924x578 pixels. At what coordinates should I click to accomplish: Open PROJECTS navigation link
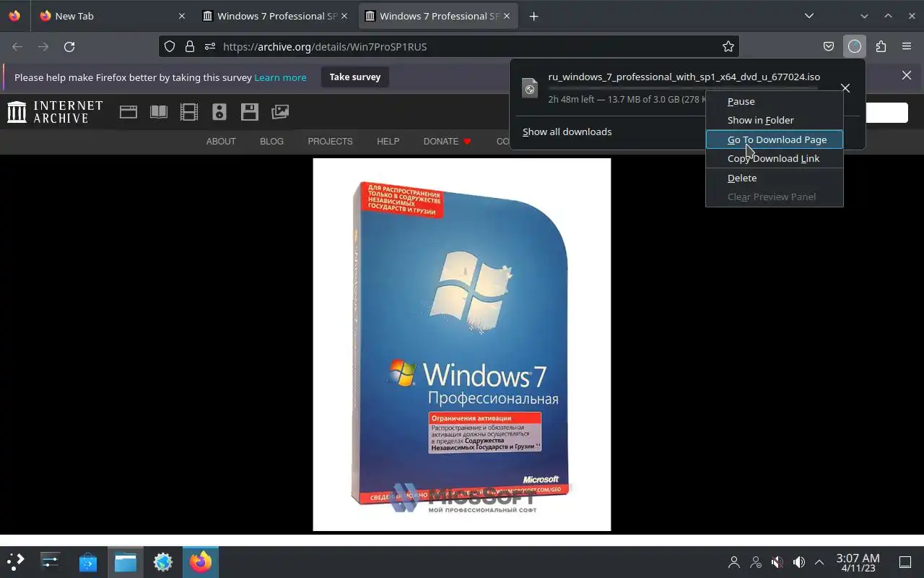tap(330, 141)
